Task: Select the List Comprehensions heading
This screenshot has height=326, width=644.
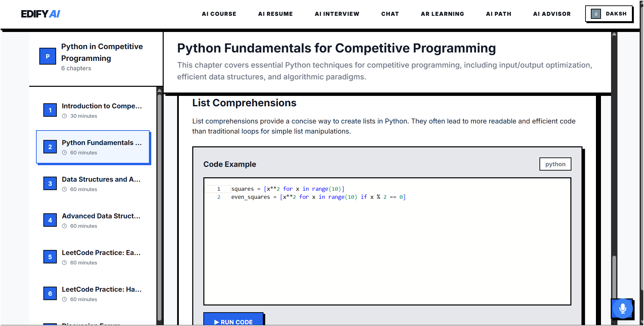Action: pyautogui.click(x=244, y=103)
